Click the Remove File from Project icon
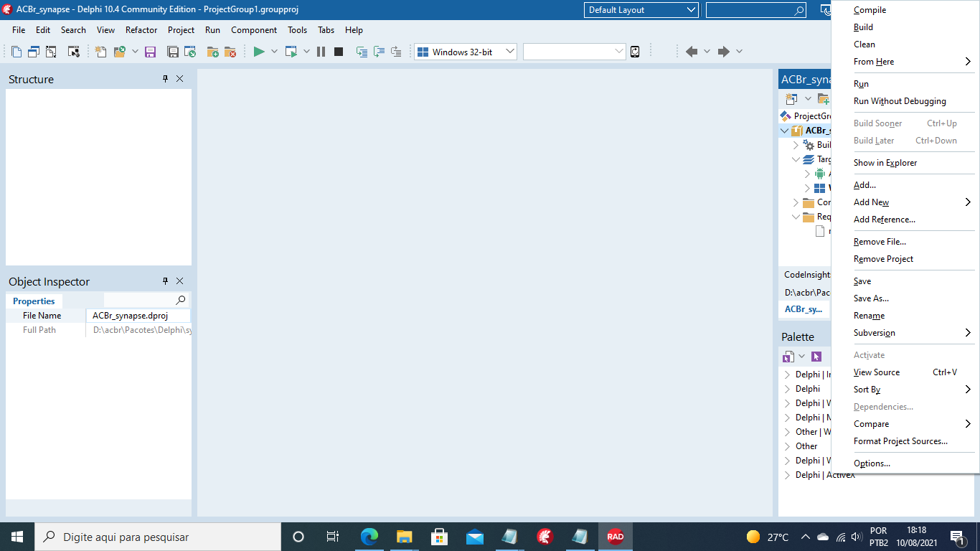The image size is (980, 551). tap(230, 52)
